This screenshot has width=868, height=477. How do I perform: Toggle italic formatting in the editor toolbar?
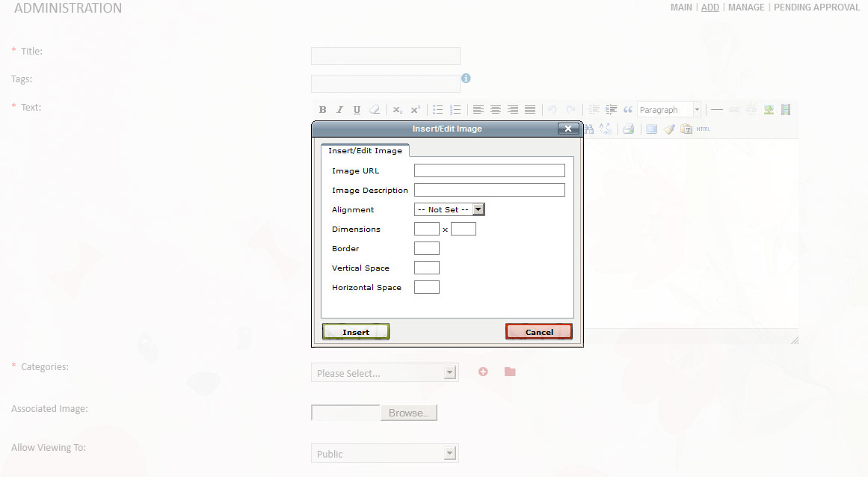[x=340, y=110]
